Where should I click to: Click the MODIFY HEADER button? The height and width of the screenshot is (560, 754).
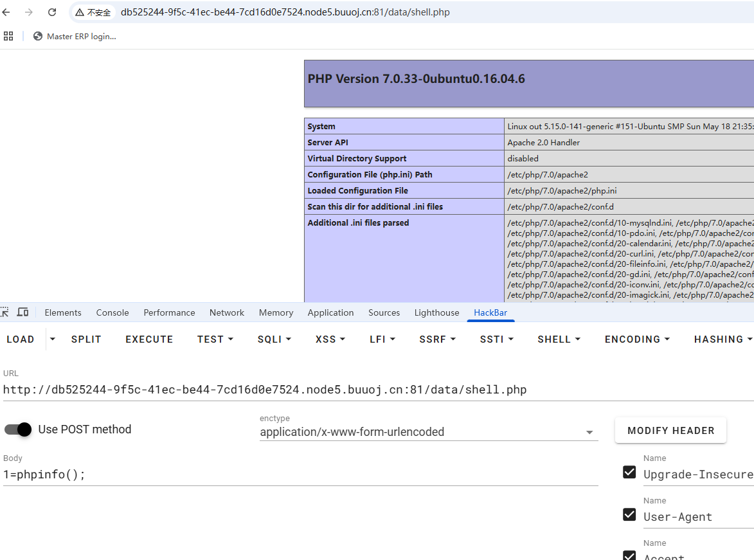pos(670,431)
